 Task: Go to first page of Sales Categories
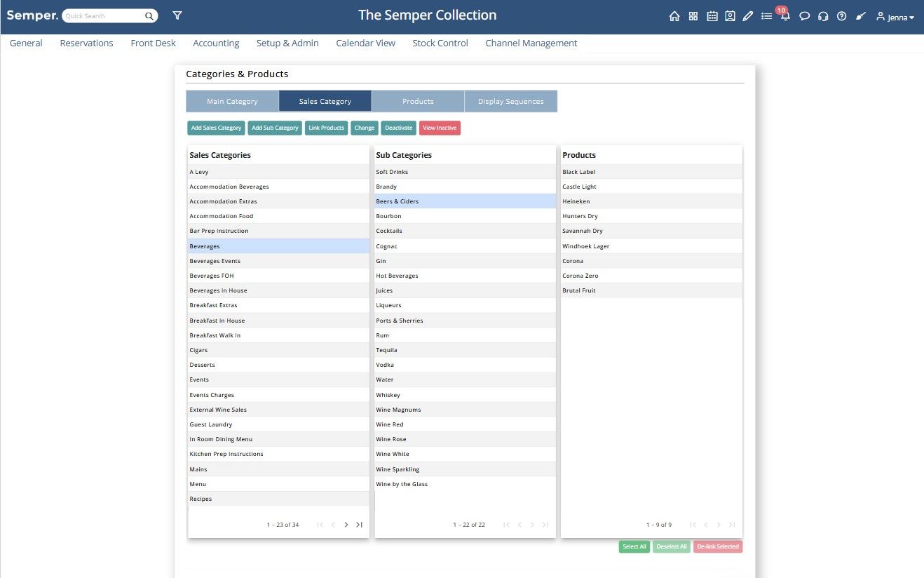(x=320, y=525)
